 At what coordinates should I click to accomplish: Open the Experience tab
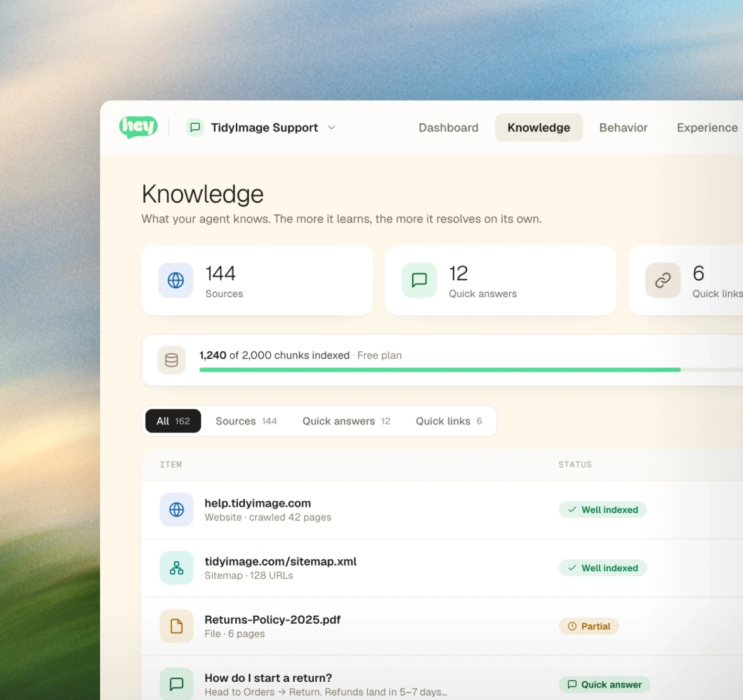pyautogui.click(x=707, y=127)
